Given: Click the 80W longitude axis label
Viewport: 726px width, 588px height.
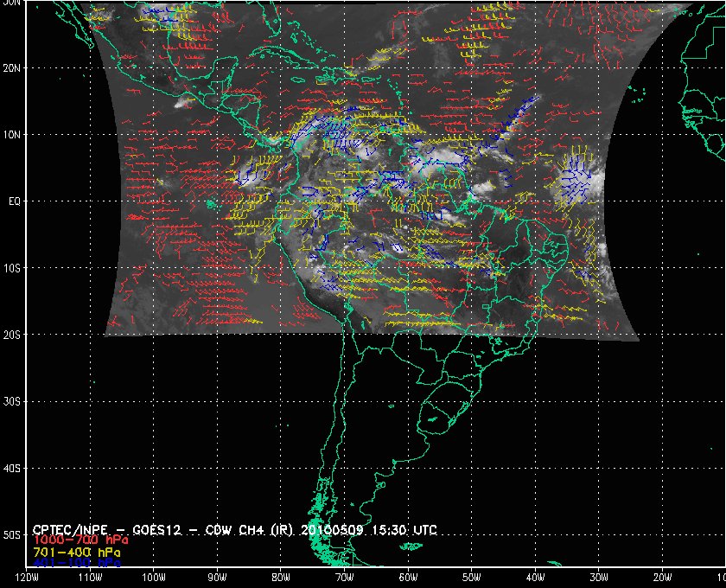Looking at the screenshot, I should coord(281,578).
